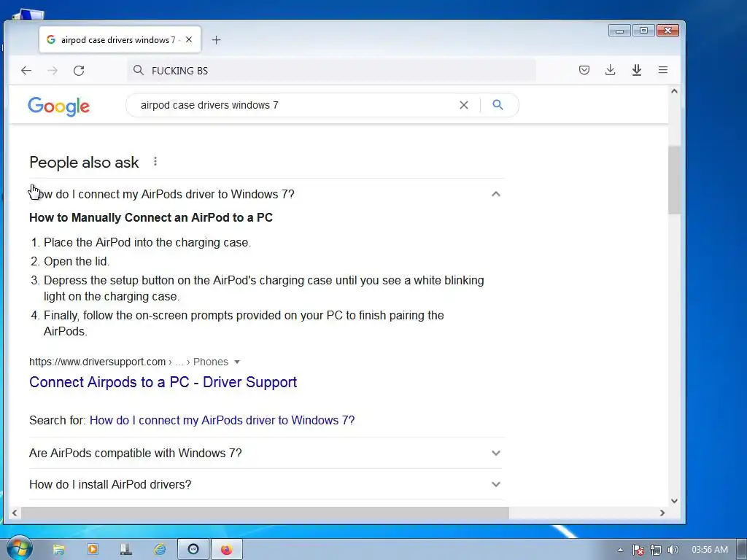747x560 pixels.
Task: Open the network tray icon
Action: [656, 550]
